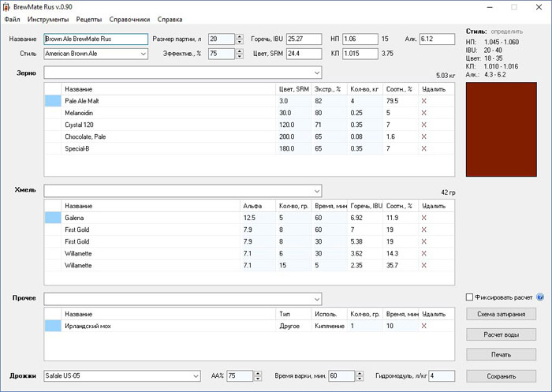Click the Гидромодуль, л/кг input field
This screenshot has width=552, height=392.
(442, 376)
